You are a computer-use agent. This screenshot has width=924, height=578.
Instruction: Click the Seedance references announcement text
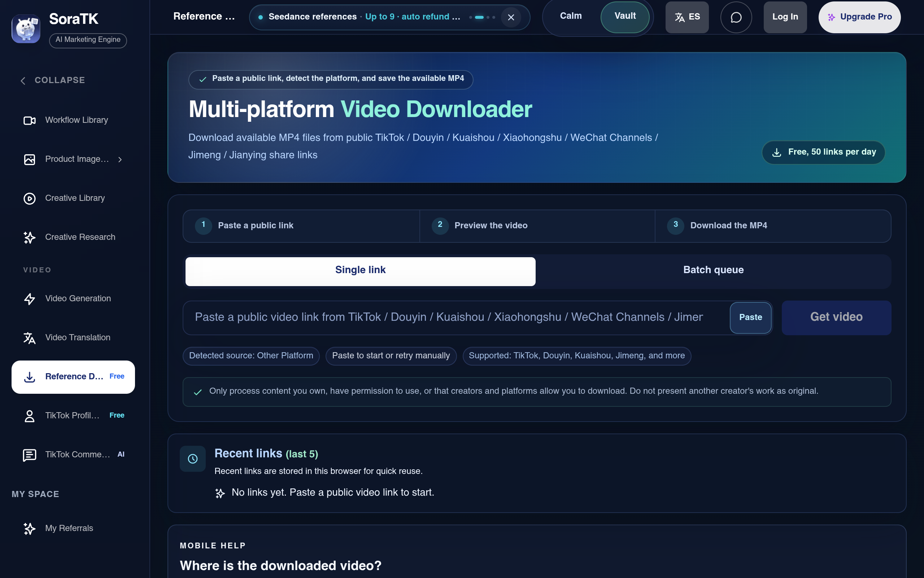coord(364,17)
